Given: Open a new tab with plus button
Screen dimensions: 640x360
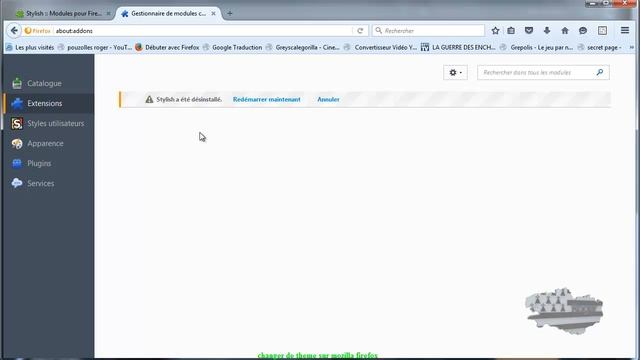Looking at the screenshot, I should pyautogui.click(x=230, y=13).
